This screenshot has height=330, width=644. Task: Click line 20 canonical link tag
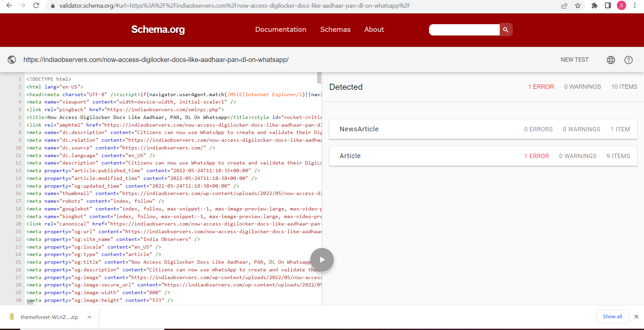(x=174, y=224)
